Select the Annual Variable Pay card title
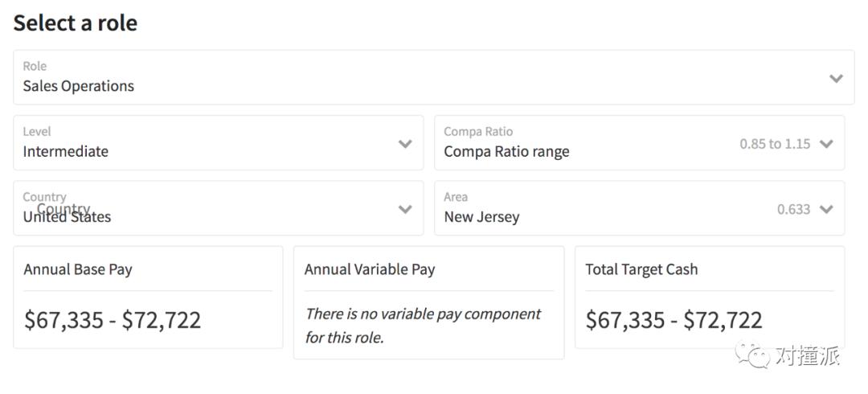868x394 pixels. click(370, 270)
